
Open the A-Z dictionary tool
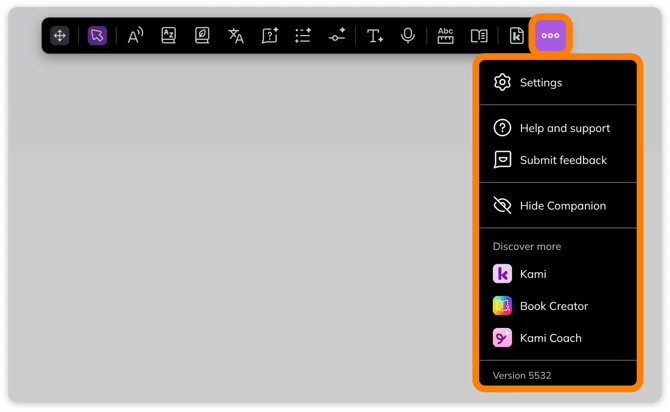(169, 35)
